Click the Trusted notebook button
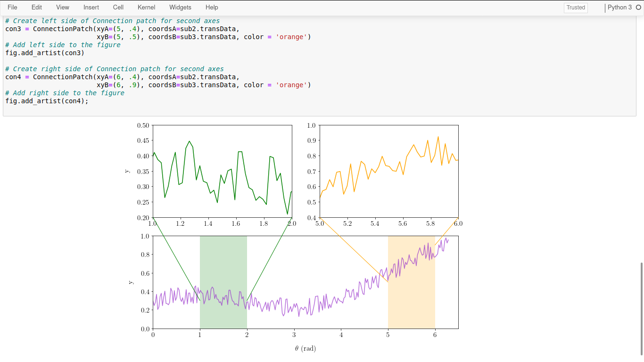Viewport: 644px width, 362px height. tap(576, 8)
